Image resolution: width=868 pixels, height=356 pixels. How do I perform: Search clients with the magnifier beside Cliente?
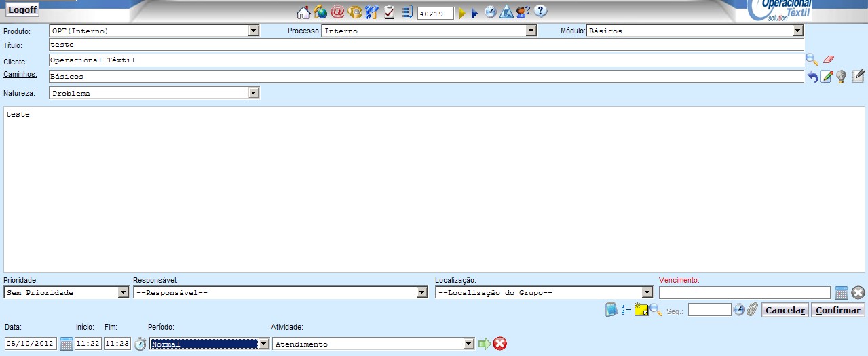point(812,60)
